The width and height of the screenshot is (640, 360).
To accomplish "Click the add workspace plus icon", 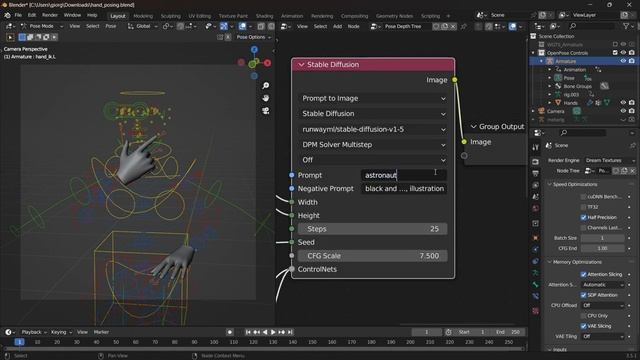I will click(x=448, y=16).
